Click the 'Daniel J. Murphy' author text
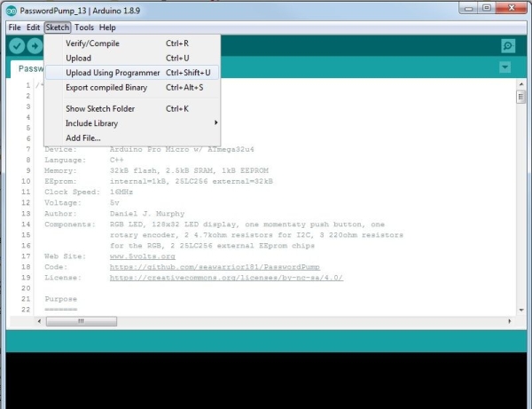The height and width of the screenshot is (409, 532). 147,214
